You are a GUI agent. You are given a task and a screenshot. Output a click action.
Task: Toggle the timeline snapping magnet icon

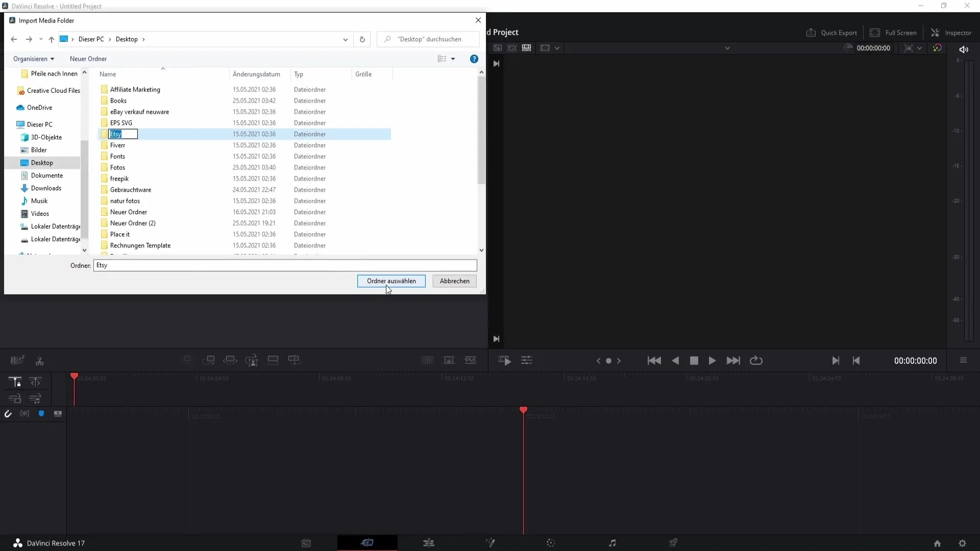tap(8, 414)
